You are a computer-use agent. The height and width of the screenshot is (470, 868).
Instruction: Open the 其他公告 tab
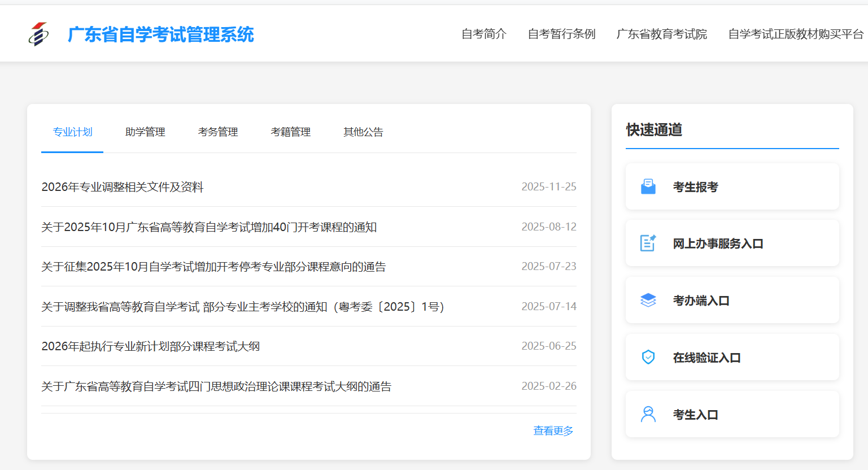(363, 132)
